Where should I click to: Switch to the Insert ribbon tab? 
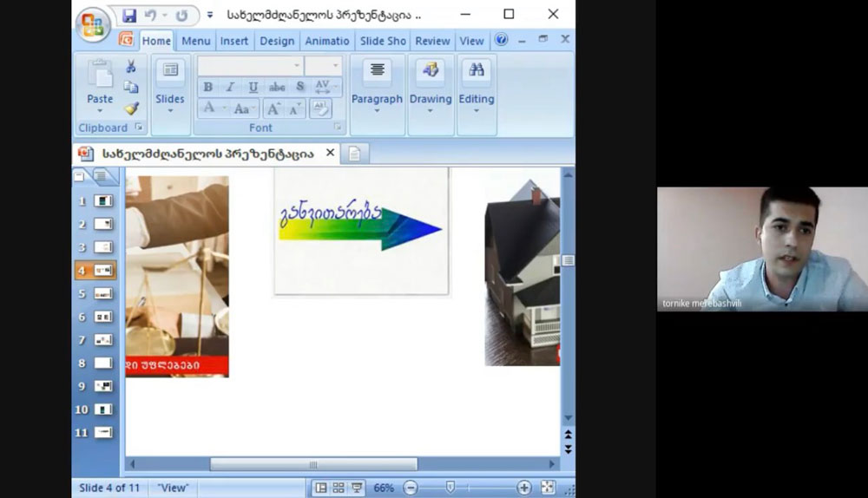(234, 41)
